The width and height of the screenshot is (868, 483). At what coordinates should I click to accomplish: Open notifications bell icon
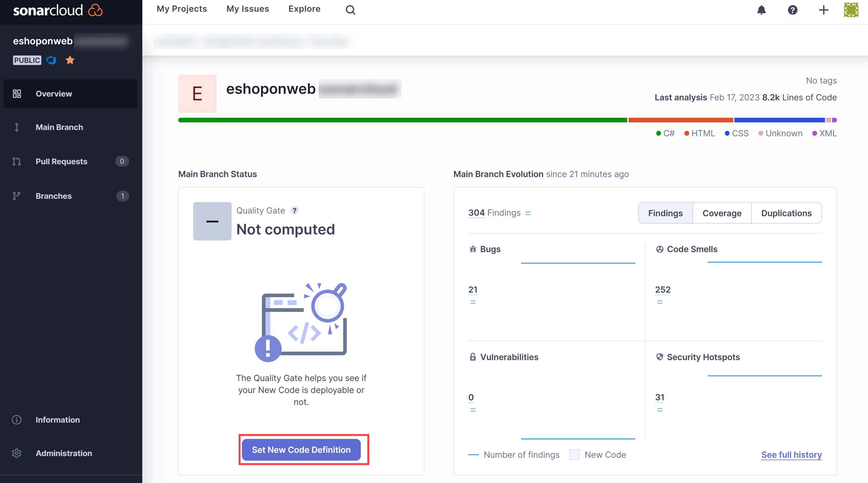[761, 10]
